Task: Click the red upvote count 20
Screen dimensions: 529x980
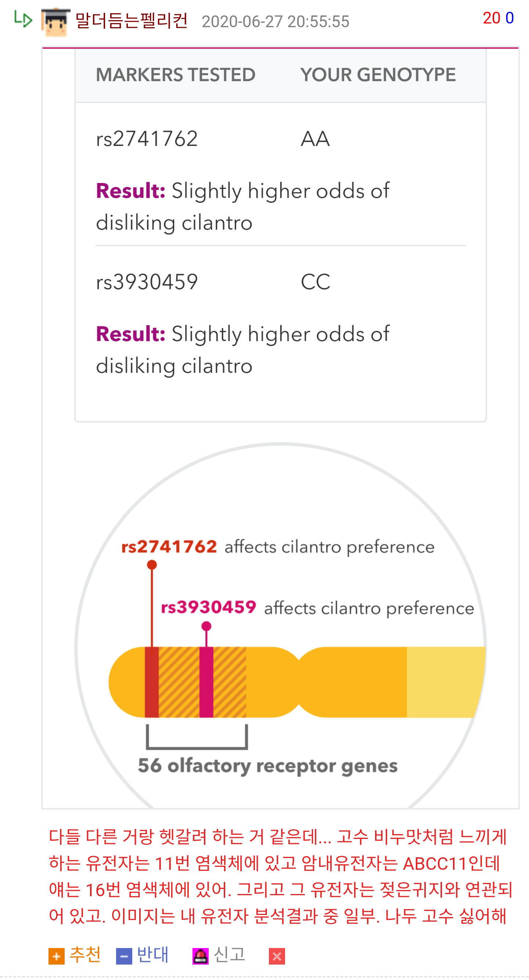Action: 491,18
